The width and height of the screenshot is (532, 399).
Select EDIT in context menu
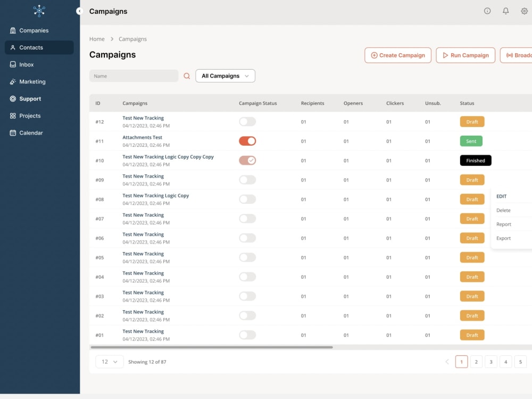coord(501,196)
